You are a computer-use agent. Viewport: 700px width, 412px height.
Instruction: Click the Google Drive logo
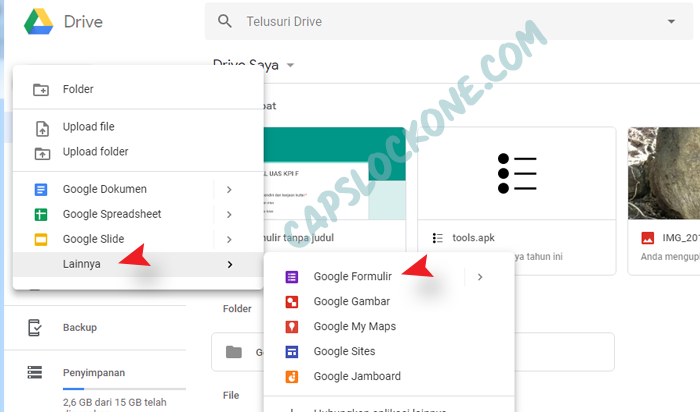click(x=38, y=21)
